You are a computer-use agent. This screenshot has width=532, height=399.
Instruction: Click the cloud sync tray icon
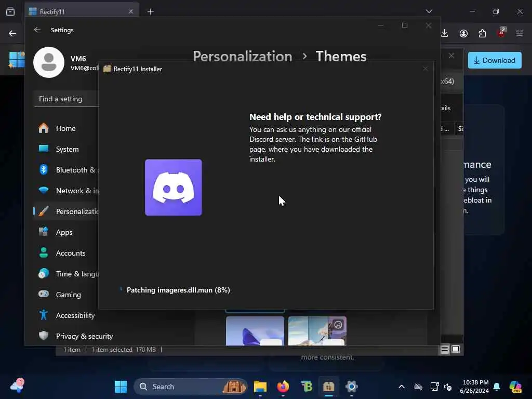[x=418, y=387]
